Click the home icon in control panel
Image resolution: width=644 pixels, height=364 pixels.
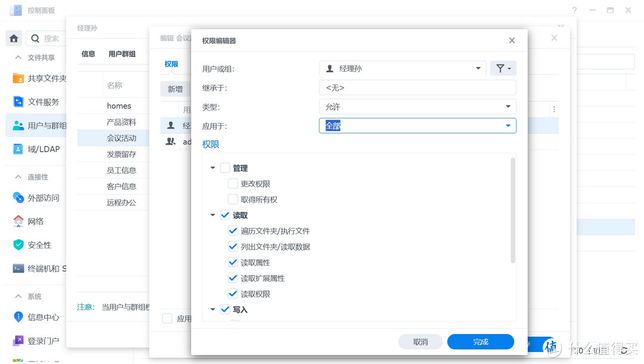click(14, 38)
